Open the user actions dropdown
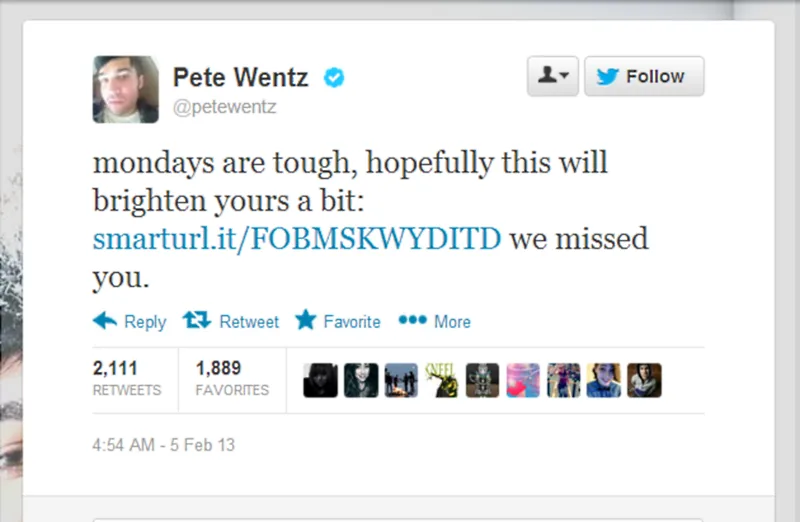800x522 pixels. point(552,77)
